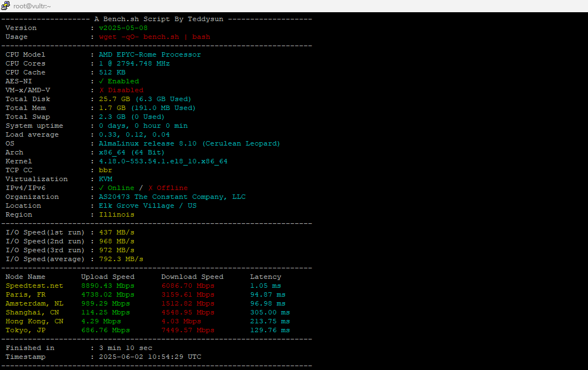
Task: Click the Speedtest.net latency "1.05 ms"
Action: click(266, 287)
